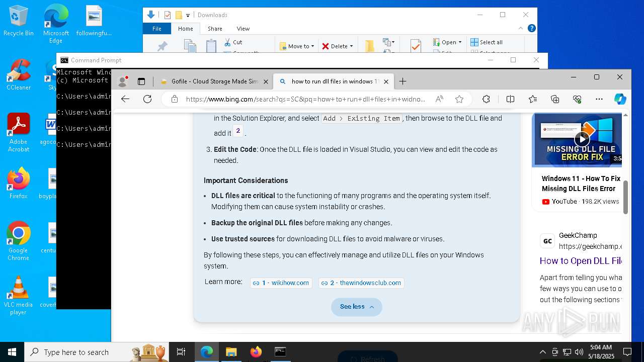This screenshot has height=362, width=644.
Task: Show hidden system tray icons
Action: click(x=542, y=352)
